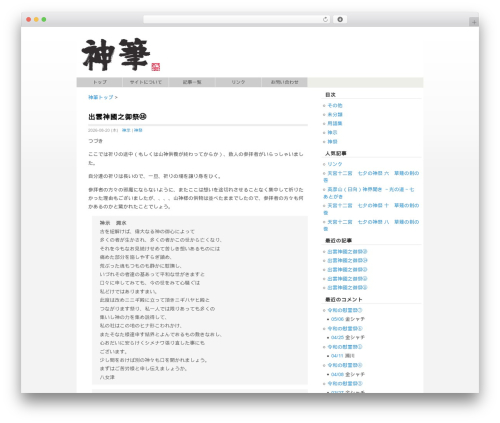This screenshot has width=500, height=423.
Task: Click the 人気記事 sidebar heading
Action: (336, 153)
